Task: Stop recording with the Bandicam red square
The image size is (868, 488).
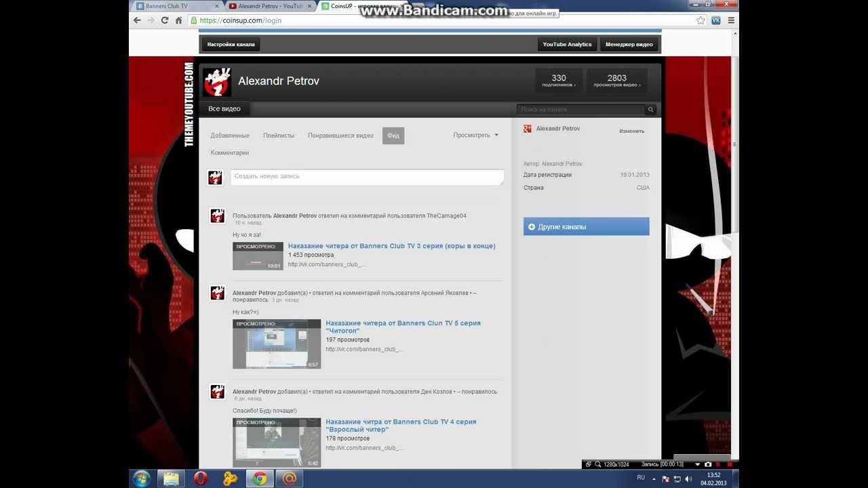Action: pyautogui.click(x=730, y=464)
